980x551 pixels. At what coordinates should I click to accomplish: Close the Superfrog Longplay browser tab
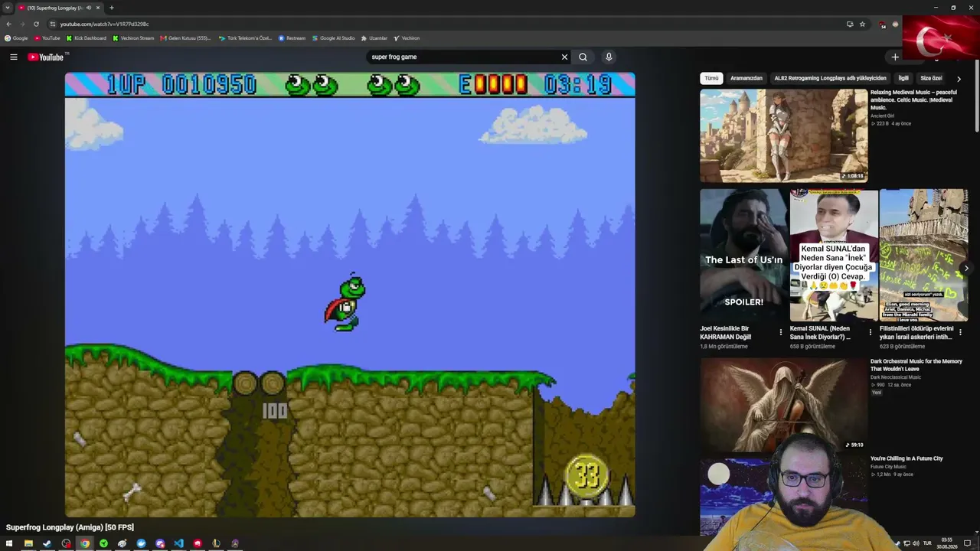(x=98, y=8)
